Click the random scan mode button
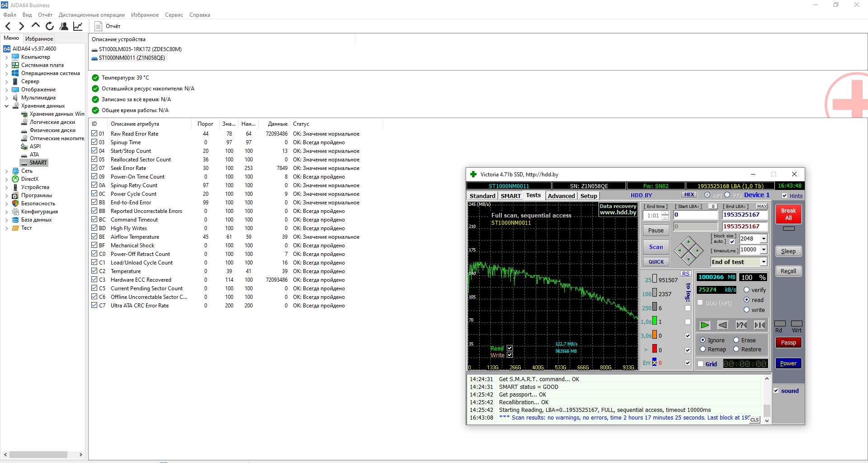The image size is (868, 463). (x=741, y=325)
